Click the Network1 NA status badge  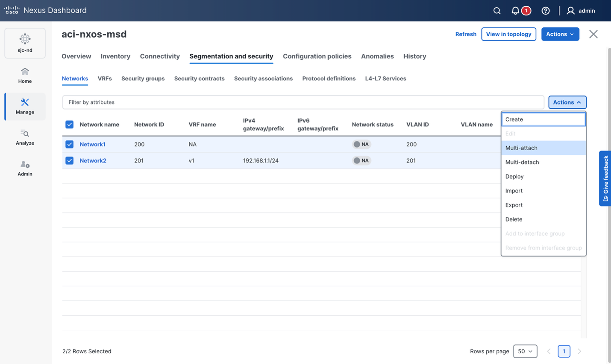coord(361,144)
